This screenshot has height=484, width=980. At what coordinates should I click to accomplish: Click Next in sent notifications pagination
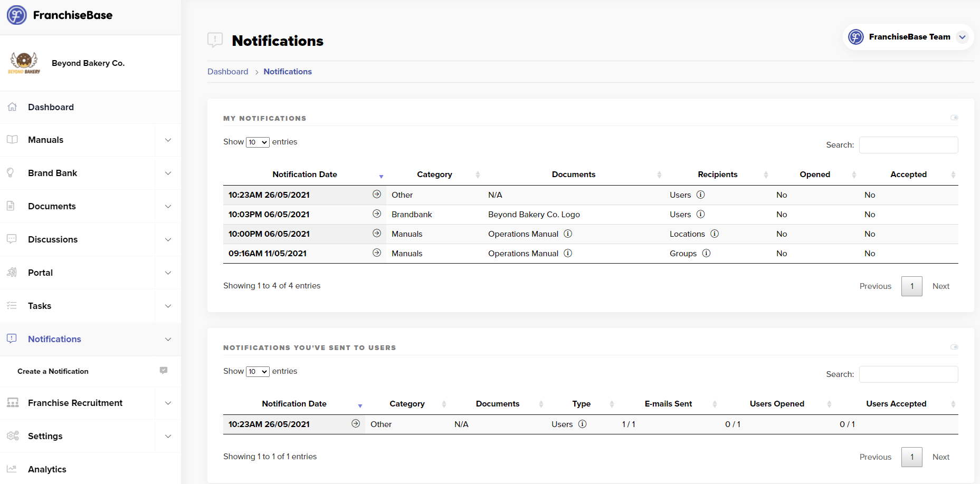pos(940,457)
